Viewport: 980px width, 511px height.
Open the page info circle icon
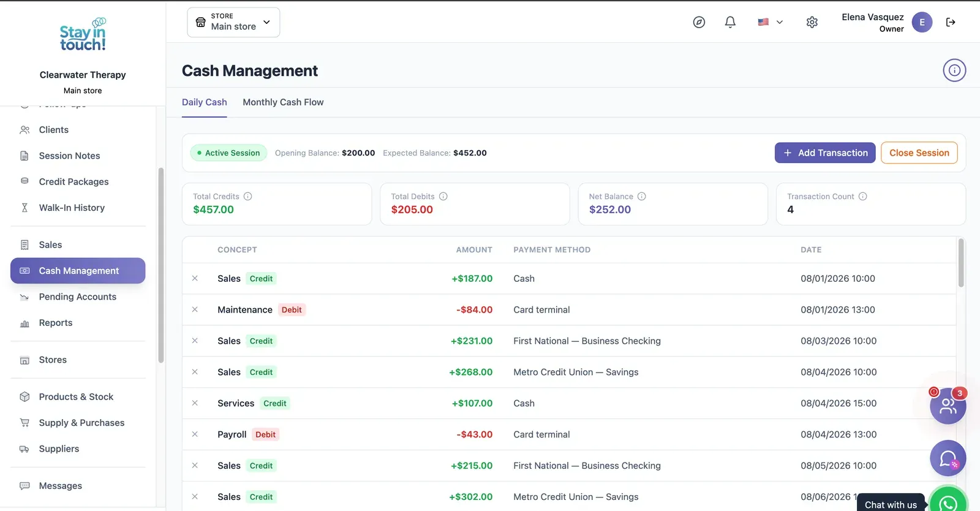click(x=954, y=70)
